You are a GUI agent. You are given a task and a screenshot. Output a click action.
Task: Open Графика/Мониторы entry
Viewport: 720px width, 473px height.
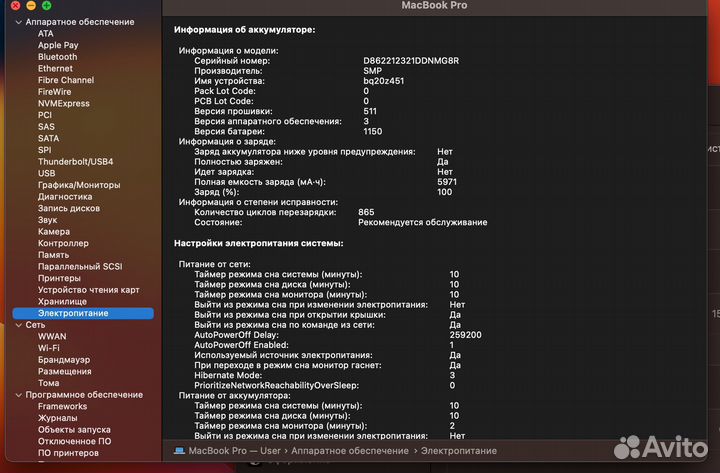tap(79, 185)
